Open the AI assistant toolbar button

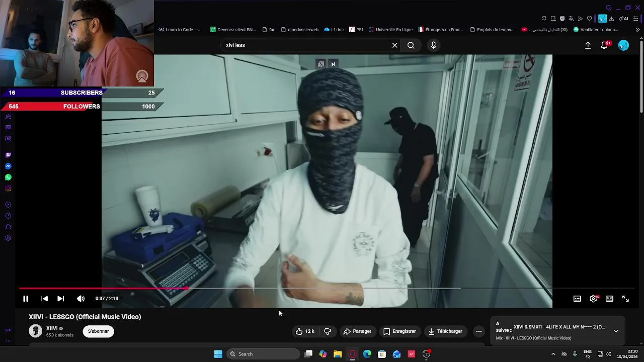pyautogui.click(x=623, y=19)
